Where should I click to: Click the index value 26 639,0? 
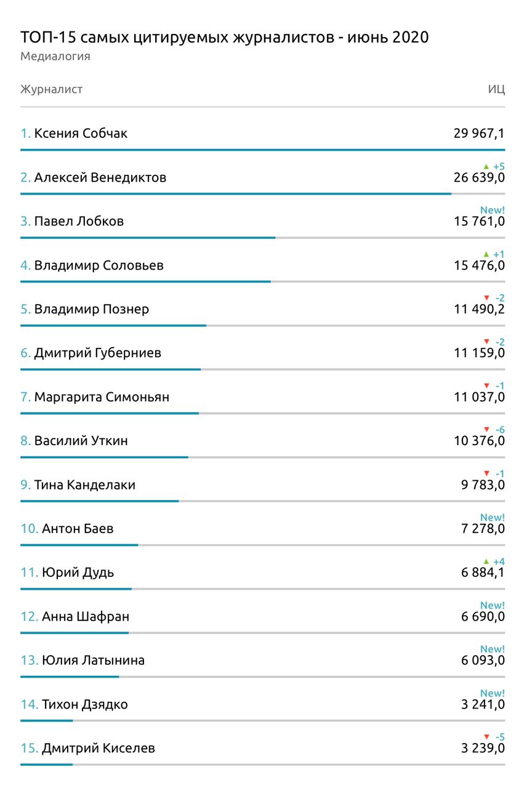pos(479,178)
